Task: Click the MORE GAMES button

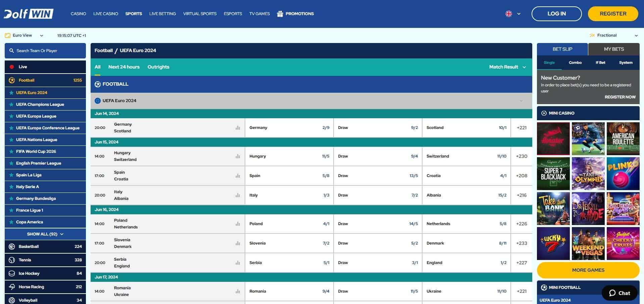Action: pos(588,270)
